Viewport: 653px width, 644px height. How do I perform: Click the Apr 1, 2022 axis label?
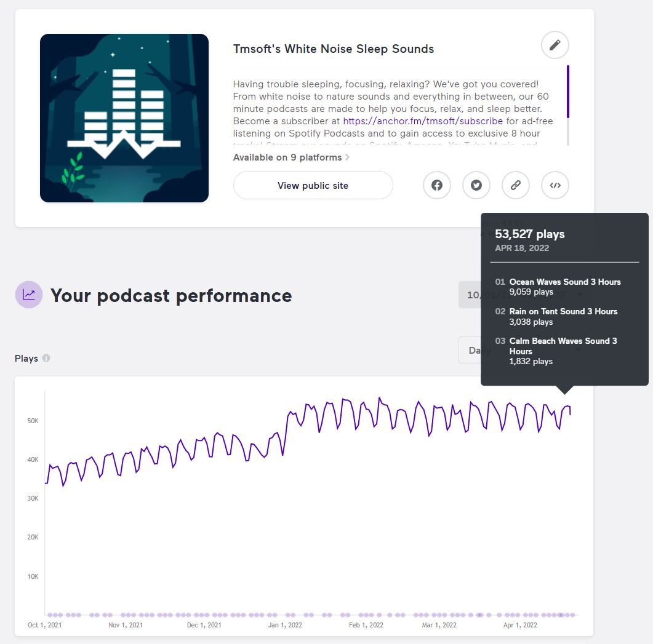tap(520, 625)
